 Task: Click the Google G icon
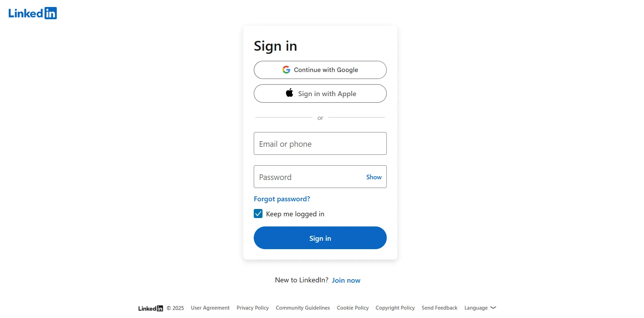pos(286,70)
